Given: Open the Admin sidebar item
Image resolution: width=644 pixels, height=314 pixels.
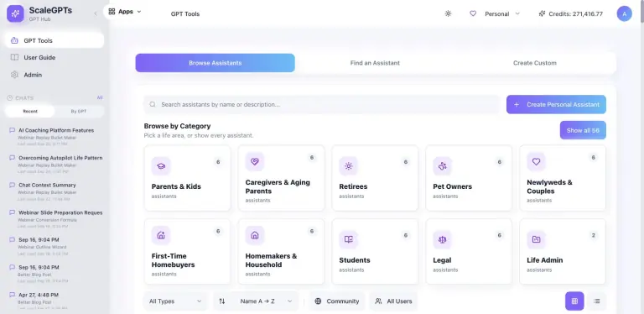Looking at the screenshot, I should tap(55, 75).
